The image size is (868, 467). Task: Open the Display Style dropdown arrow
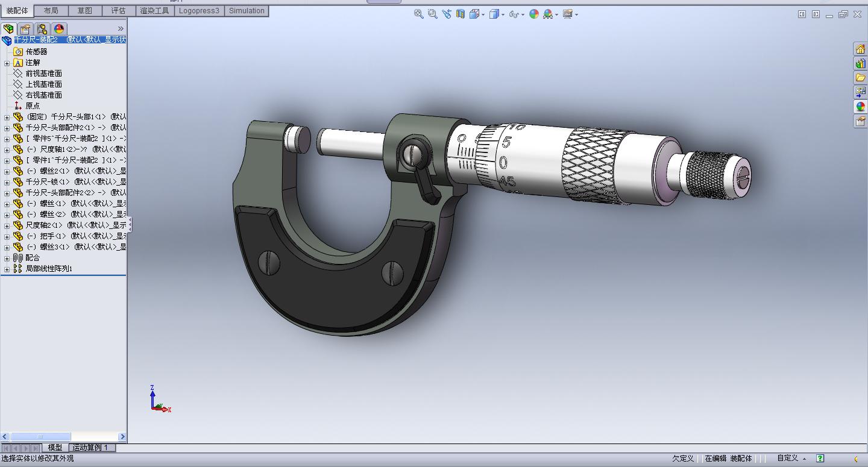pos(503,14)
